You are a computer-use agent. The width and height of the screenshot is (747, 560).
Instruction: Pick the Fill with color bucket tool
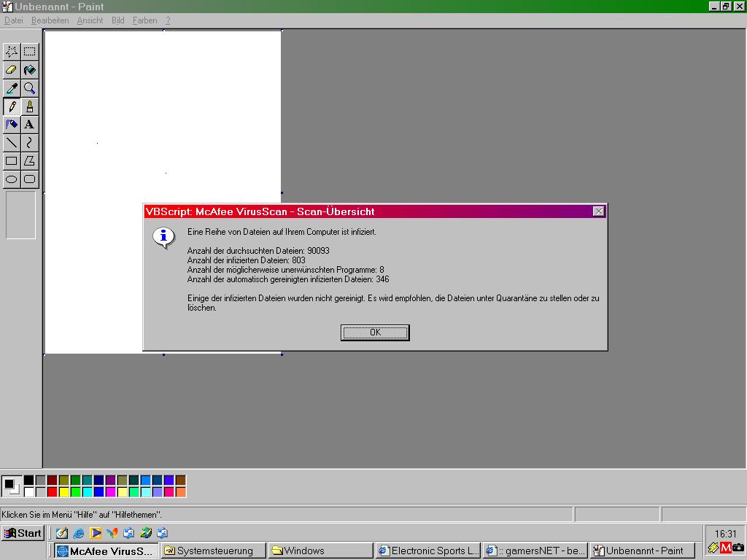[x=29, y=70]
